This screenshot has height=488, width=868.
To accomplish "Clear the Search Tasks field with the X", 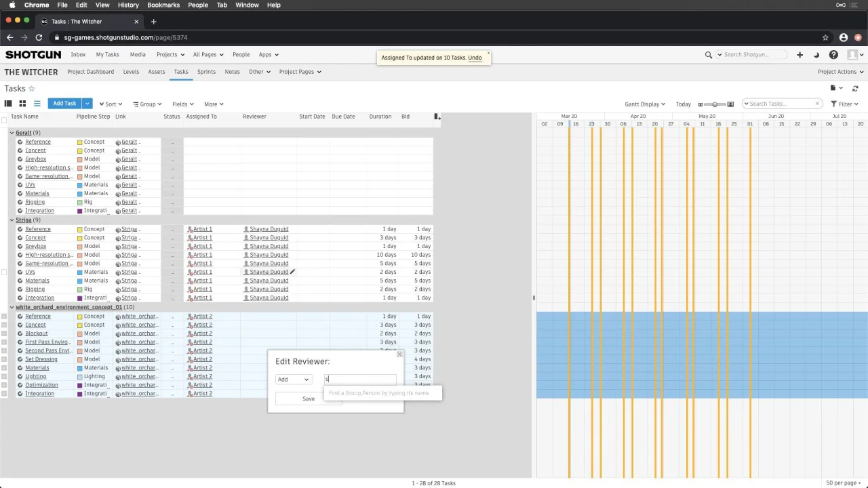I will 817,104.
